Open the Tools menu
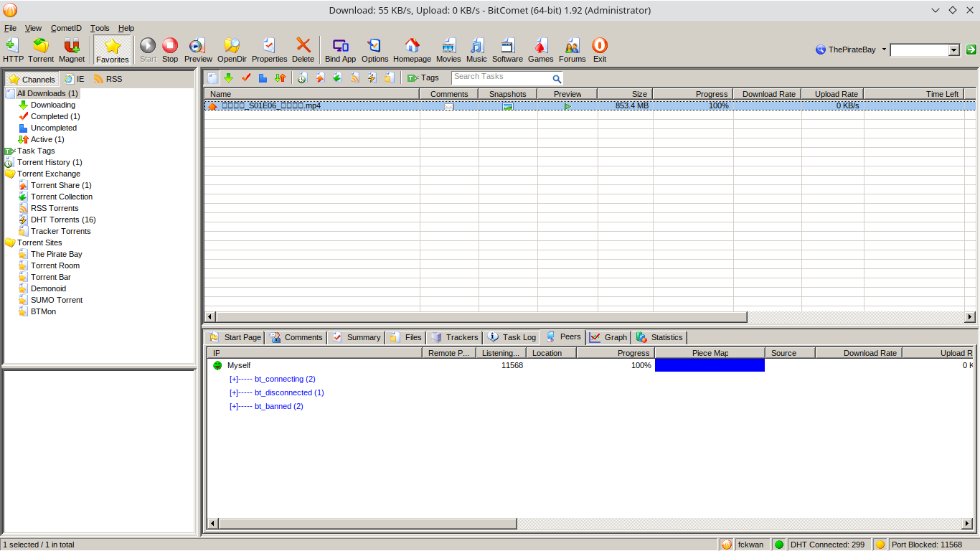This screenshot has height=551, width=980. click(100, 28)
